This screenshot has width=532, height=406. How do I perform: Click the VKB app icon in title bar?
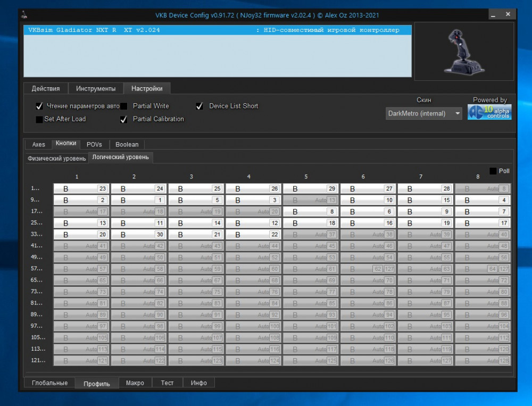click(x=25, y=15)
